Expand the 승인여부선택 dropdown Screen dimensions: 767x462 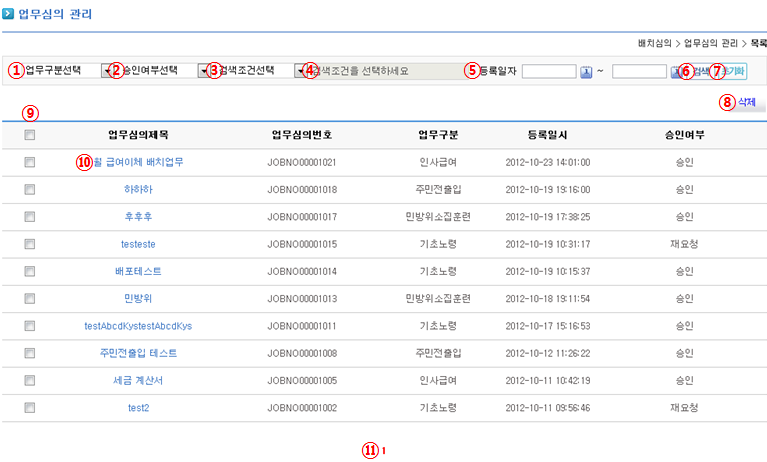tap(203, 71)
